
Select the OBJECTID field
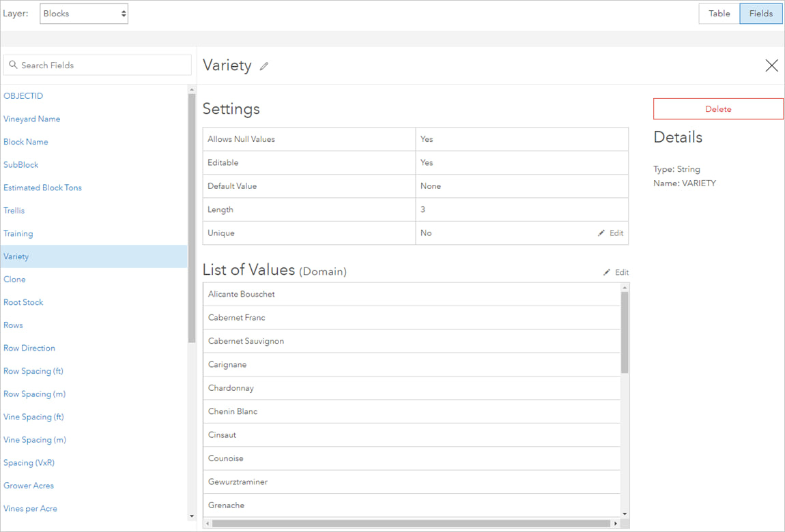[23, 95]
